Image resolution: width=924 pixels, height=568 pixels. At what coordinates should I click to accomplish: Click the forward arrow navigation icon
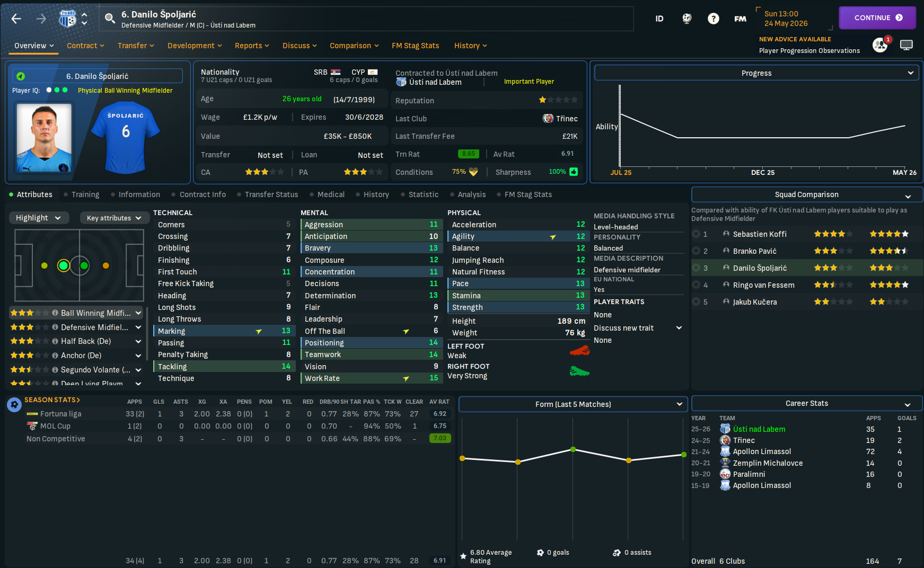[x=41, y=19]
